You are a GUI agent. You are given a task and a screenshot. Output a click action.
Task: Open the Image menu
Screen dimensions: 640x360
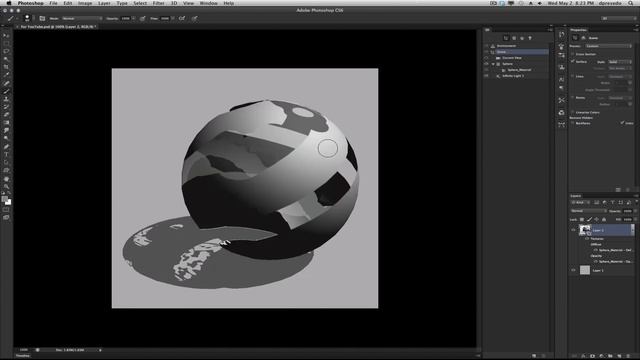click(85, 3)
